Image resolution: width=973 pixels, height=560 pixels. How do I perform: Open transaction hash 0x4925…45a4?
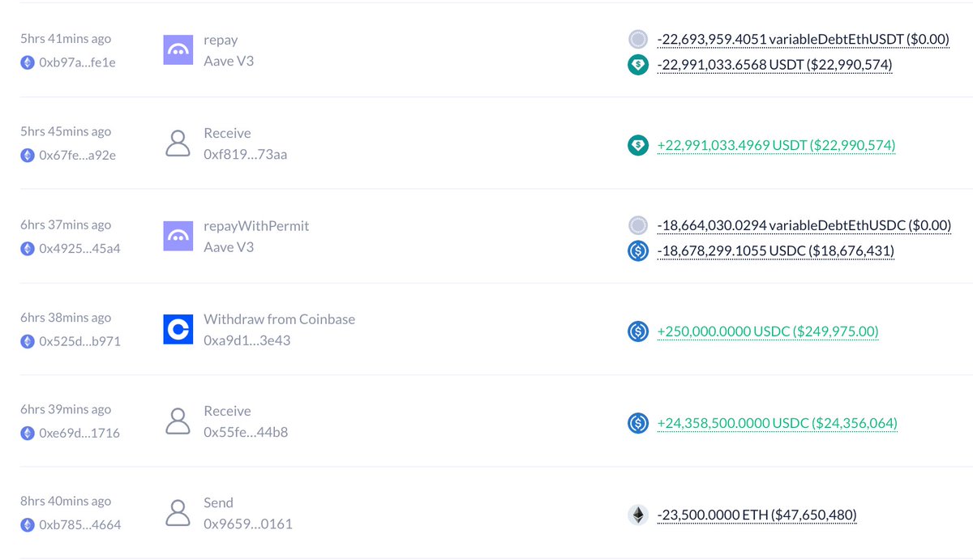tap(79, 248)
